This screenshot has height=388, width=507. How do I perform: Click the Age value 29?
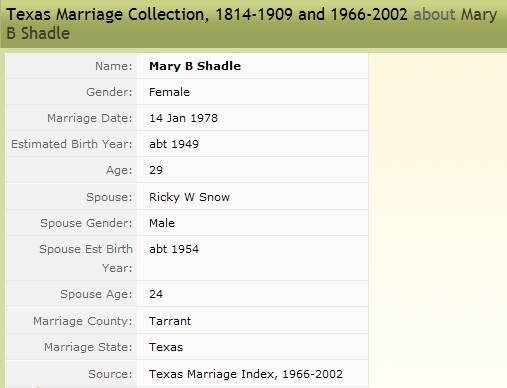[156, 170]
